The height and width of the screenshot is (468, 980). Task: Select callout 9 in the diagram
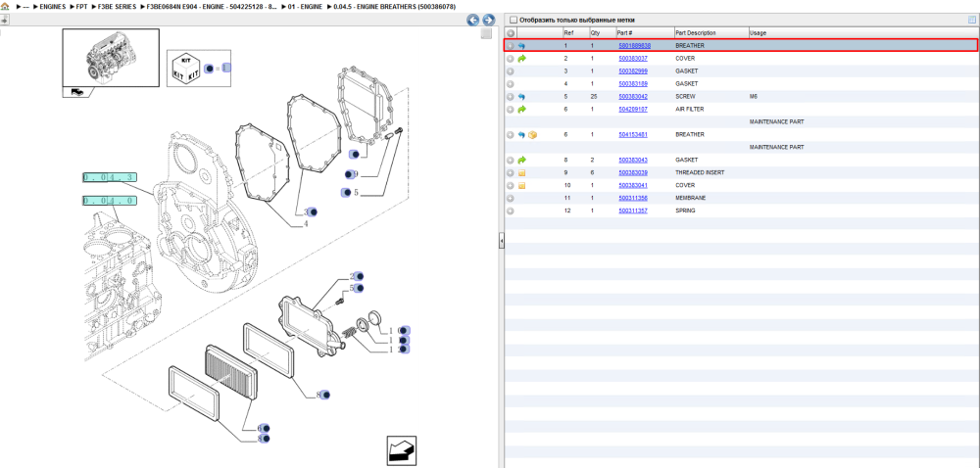pyautogui.click(x=352, y=174)
